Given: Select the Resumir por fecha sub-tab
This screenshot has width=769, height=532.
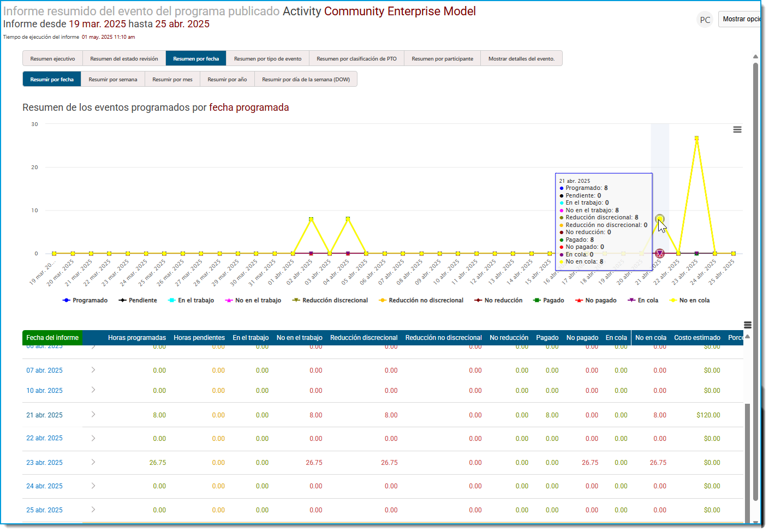Looking at the screenshot, I should pyautogui.click(x=52, y=79).
